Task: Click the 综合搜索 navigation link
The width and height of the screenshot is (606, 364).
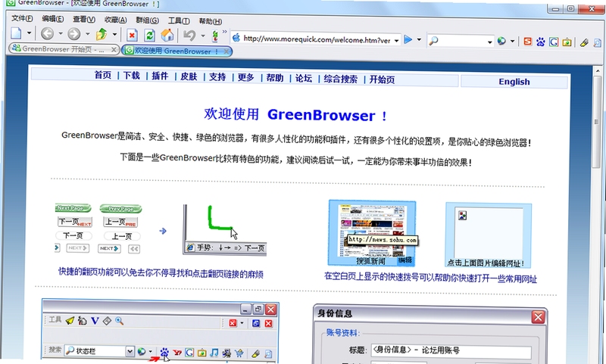Action: (340, 79)
